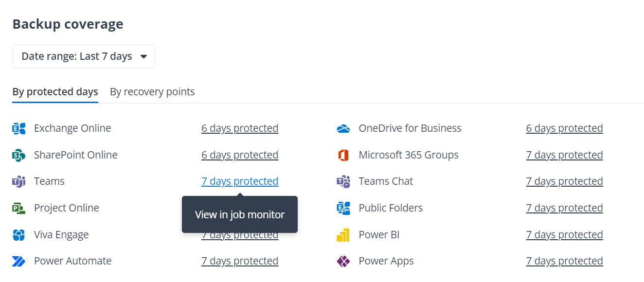The image size is (644, 282).
Task: Open Power Apps 7 days protected link
Action: pyautogui.click(x=564, y=261)
